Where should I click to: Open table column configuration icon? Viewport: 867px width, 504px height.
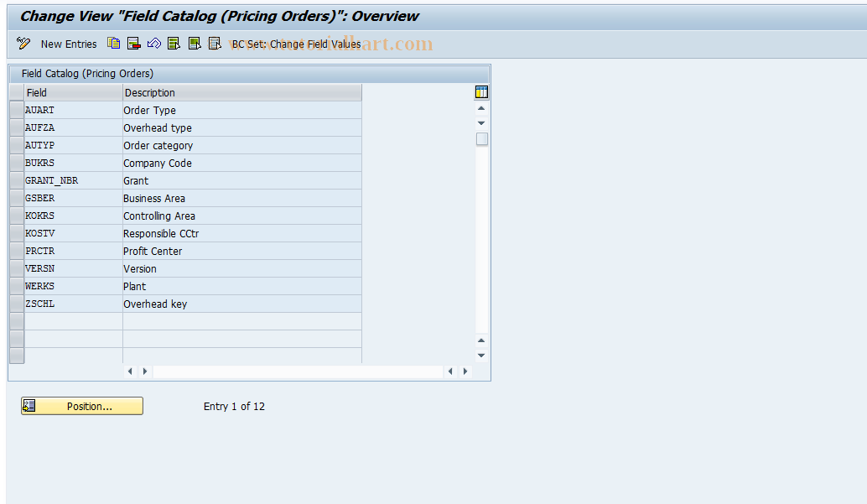[481, 92]
